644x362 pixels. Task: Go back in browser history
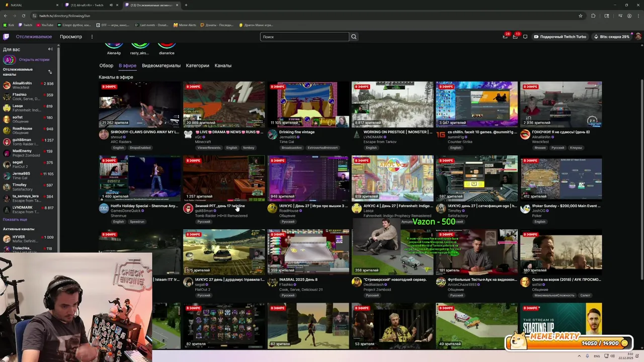(x=6, y=16)
